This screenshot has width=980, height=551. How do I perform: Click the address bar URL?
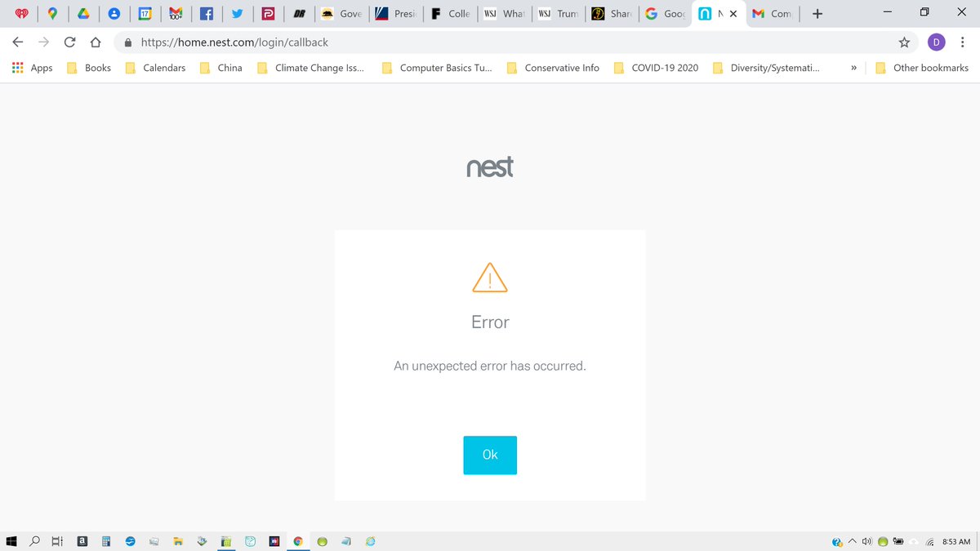click(234, 42)
